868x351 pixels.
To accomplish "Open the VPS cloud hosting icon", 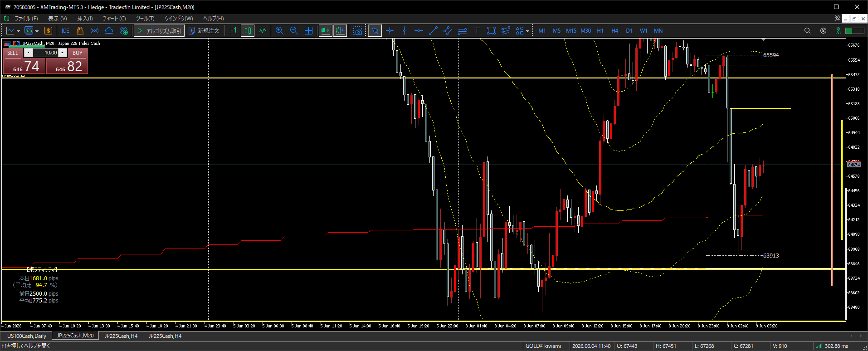I will click(109, 31).
